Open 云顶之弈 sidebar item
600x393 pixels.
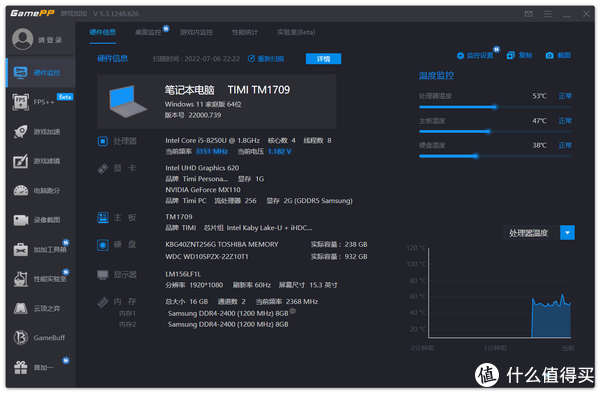(41, 308)
